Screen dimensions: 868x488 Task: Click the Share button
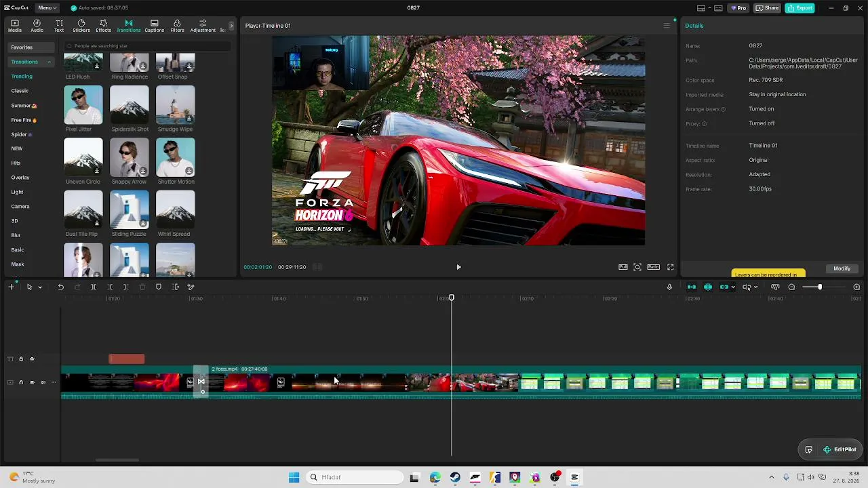(767, 8)
